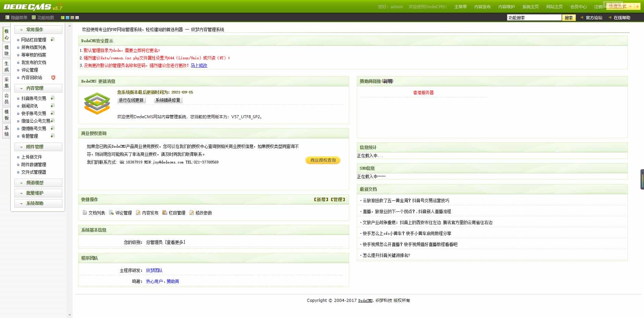The image size is (644, 318).
Task: Select the blue skin color swatch
Action: pos(68,17)
